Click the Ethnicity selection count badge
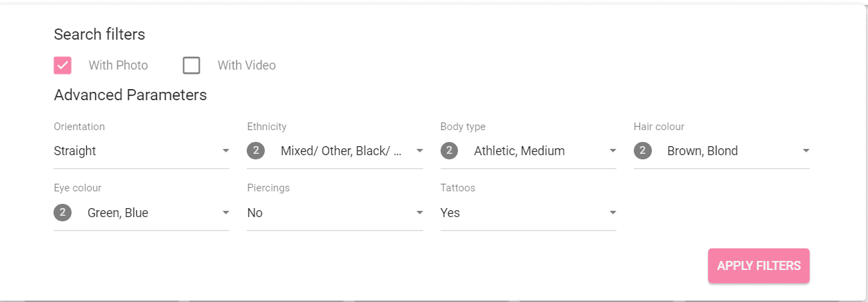Image resolution: width=868 pixels, height=302 pixels. [x=256, y=151]
